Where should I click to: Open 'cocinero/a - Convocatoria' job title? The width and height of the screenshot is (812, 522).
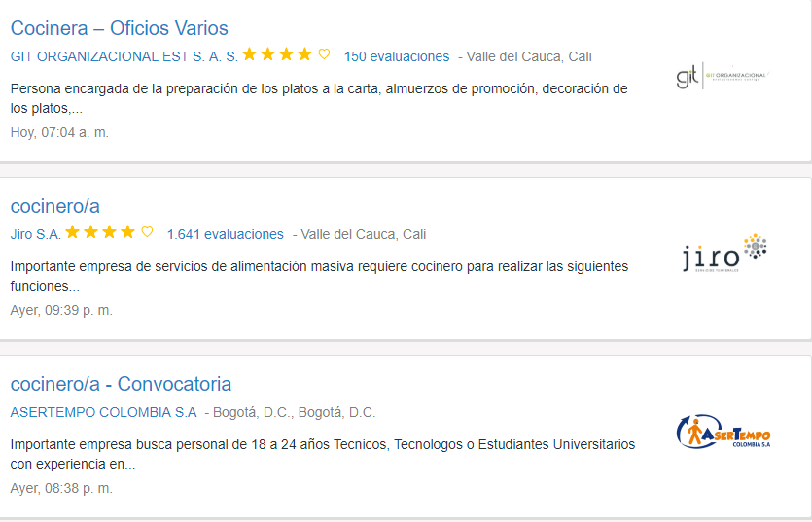[121, 384]
